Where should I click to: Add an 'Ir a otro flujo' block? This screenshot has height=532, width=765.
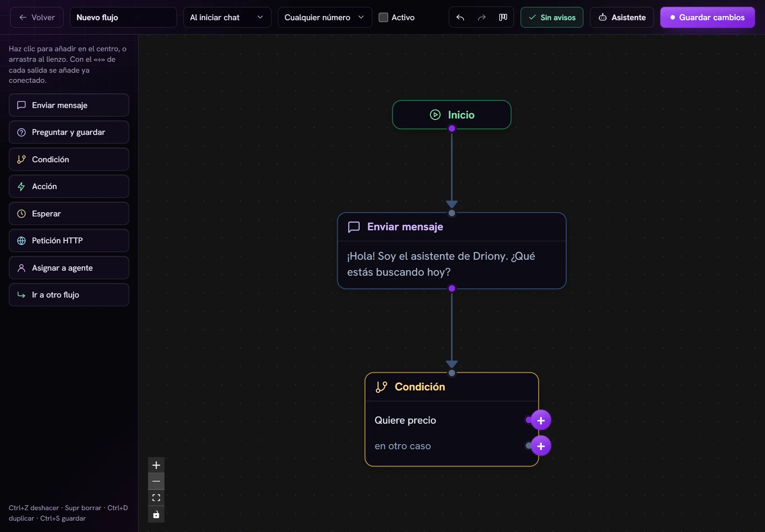[x=69, y=295]
